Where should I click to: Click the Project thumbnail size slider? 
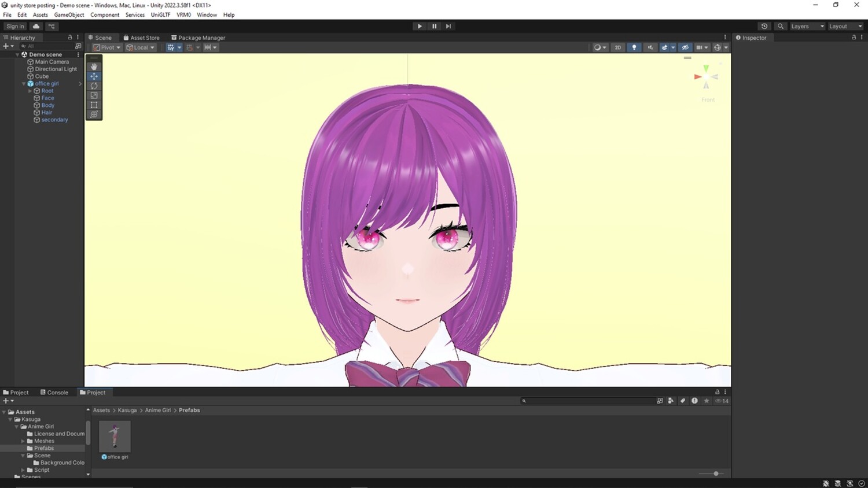tap(711, 474)
